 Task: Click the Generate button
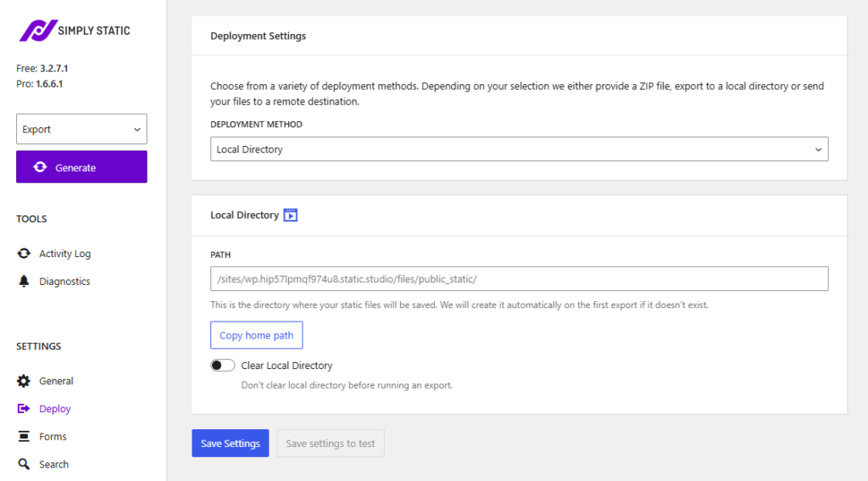pos(81,167)
